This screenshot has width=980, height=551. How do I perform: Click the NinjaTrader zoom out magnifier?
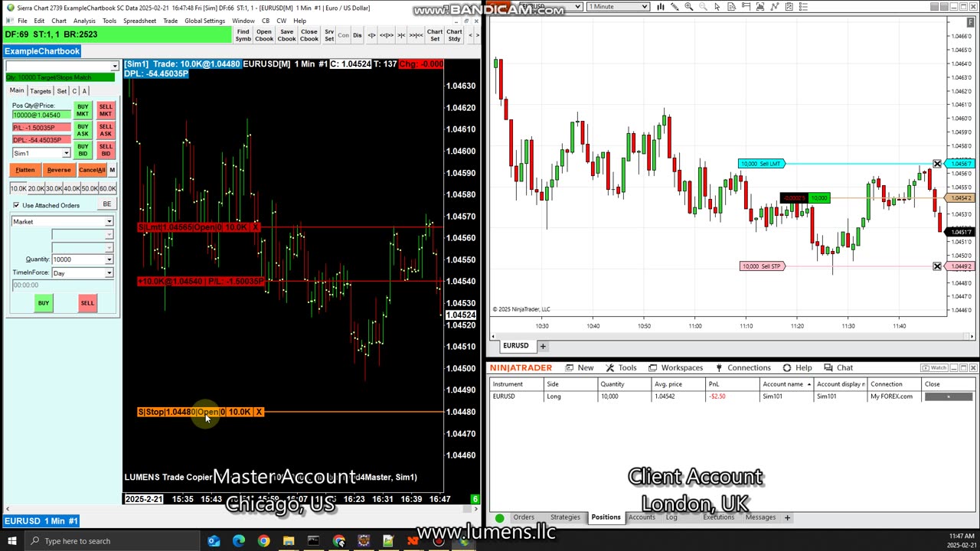pos(703,7)
